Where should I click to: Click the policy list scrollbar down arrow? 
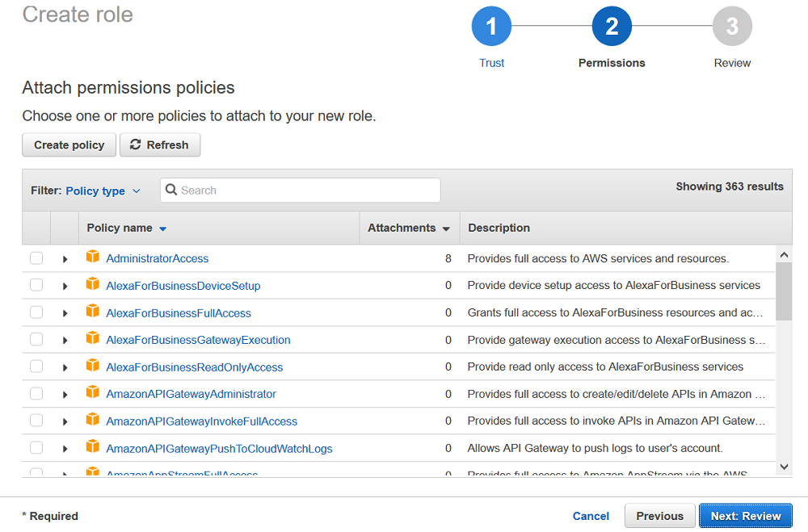[x=784, y=467]
